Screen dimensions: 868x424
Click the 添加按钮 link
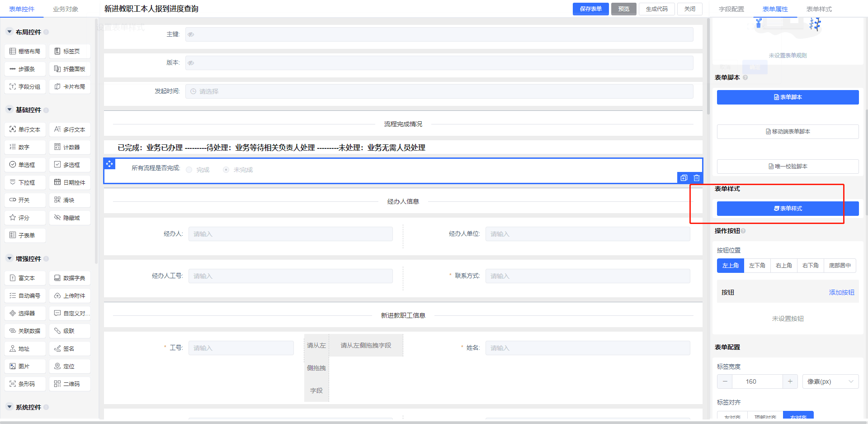(x=841, y=292)
